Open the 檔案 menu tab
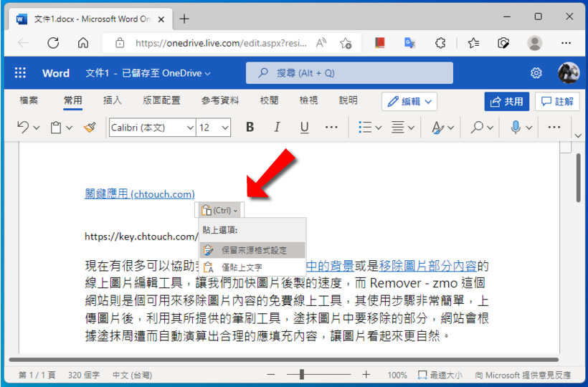This screenshot has width=588, height=387. (x=29, y=100)
